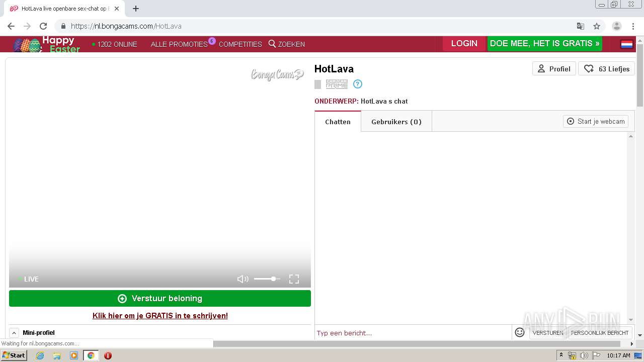
Task: Open the red security taskbar icon
Action: [x=108, y=355]
